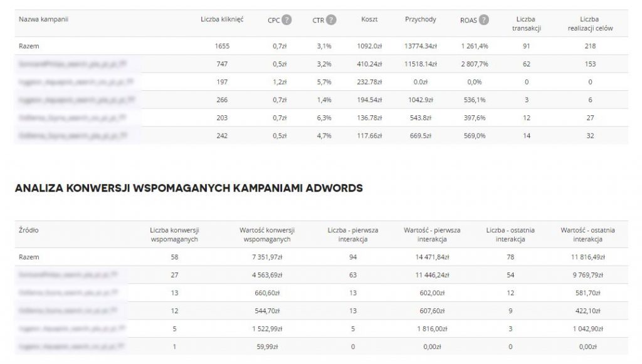Click last interaction total 11 816,49zł

coord(587,257)
